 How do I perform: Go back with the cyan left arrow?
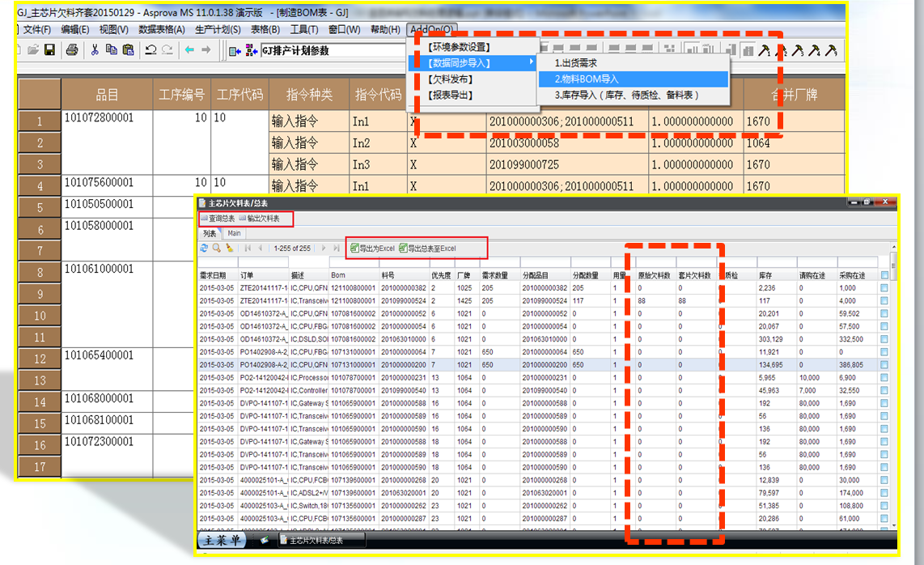pyautogui.click(x=189, y=50)
